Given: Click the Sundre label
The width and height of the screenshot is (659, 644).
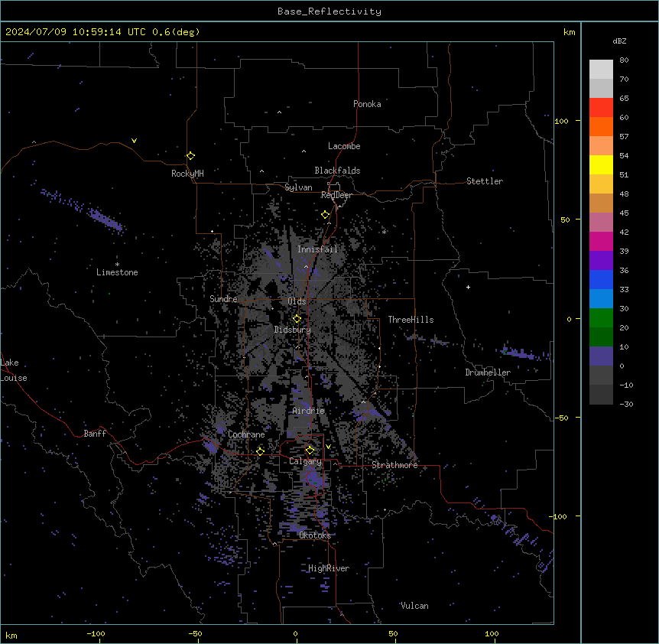Looking at the screenshot, I should point(223,299).
